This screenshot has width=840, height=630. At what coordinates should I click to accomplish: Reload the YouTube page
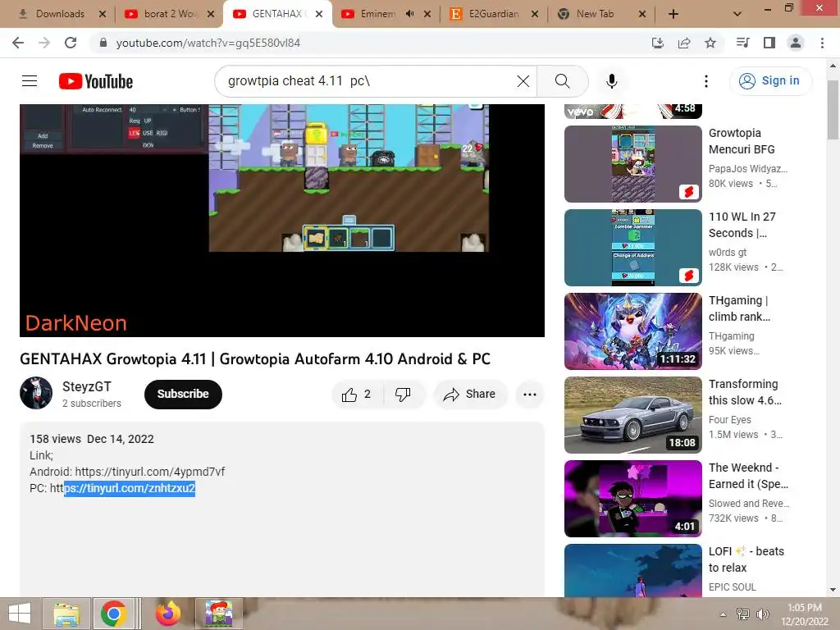71,43
